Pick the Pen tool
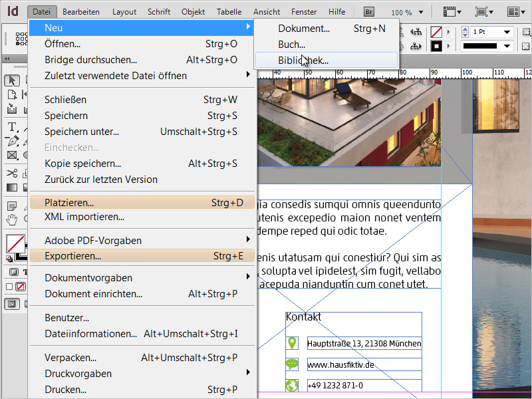The height and width of the screenshot is (399, 532). 12,141
